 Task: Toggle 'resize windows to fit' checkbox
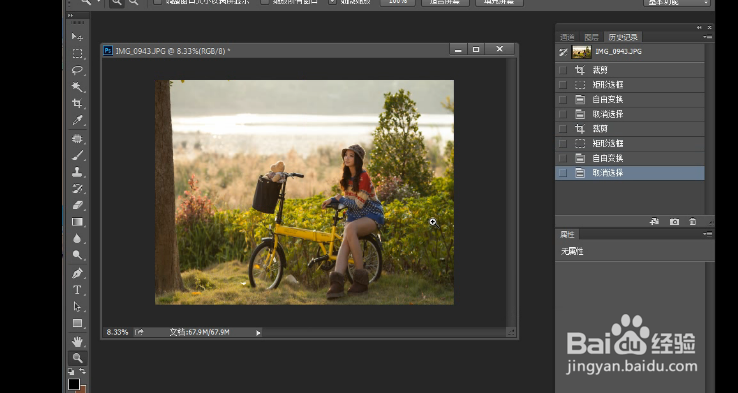click(158, 2)
